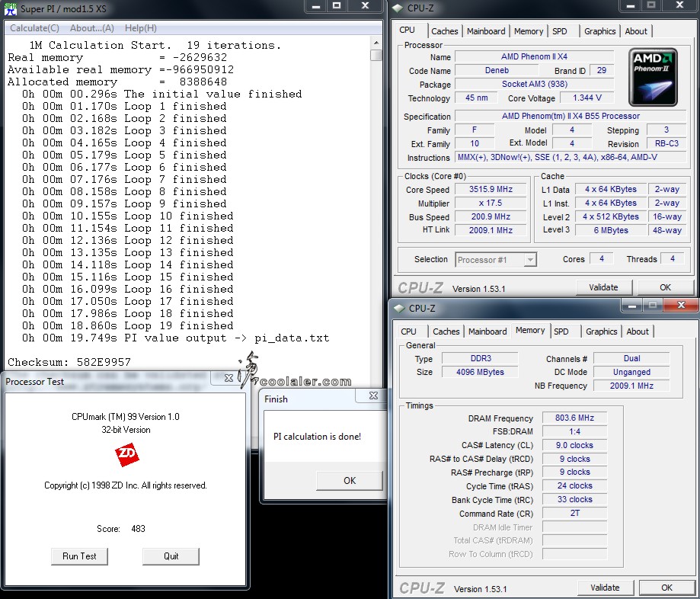Click the Loop 19 finished line
Viewport: 700px width, 599px height.
pyautogui.click(x=128, y=325)
